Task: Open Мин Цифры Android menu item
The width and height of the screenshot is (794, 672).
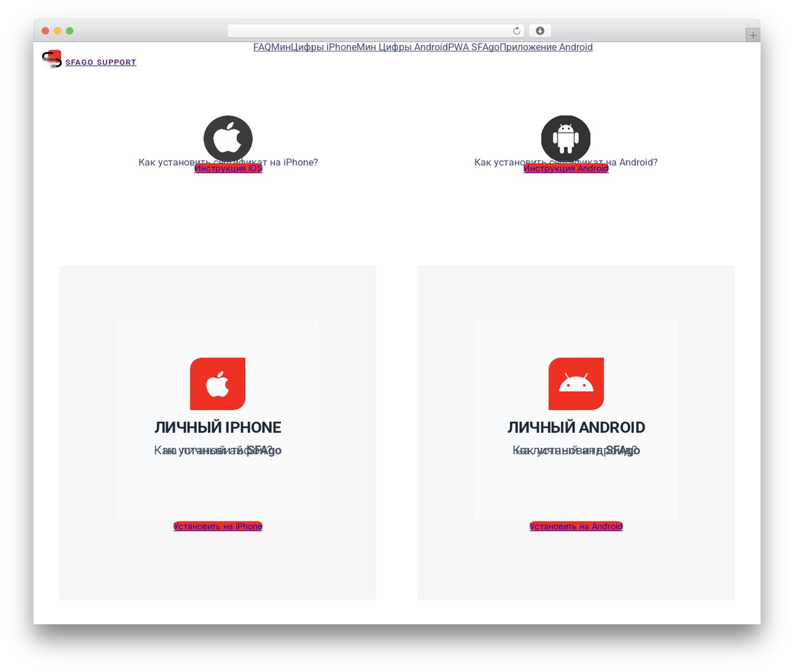Action: pyautogui.click(x=403, y=47)
